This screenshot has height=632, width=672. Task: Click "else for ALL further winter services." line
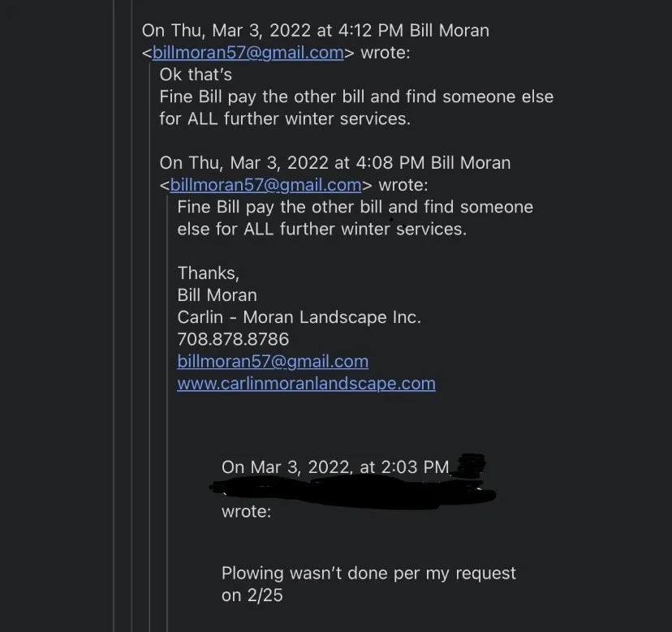click(321, 229)
